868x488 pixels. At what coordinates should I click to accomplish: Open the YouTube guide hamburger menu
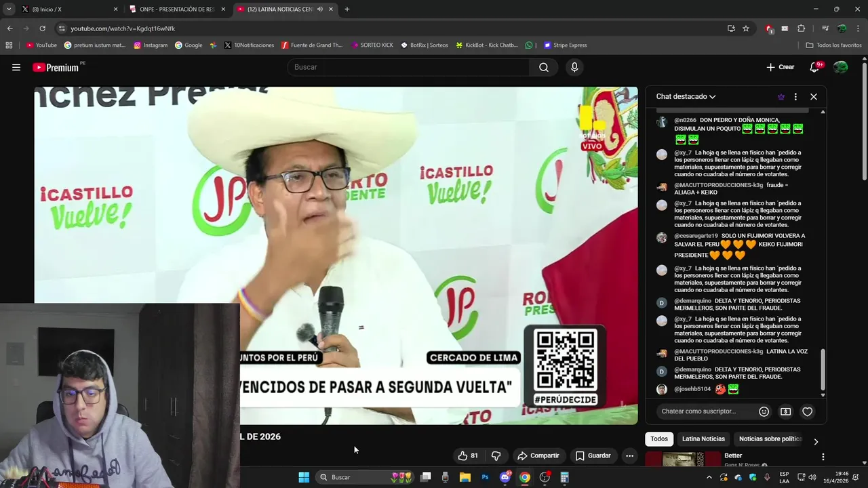(16, 67)
